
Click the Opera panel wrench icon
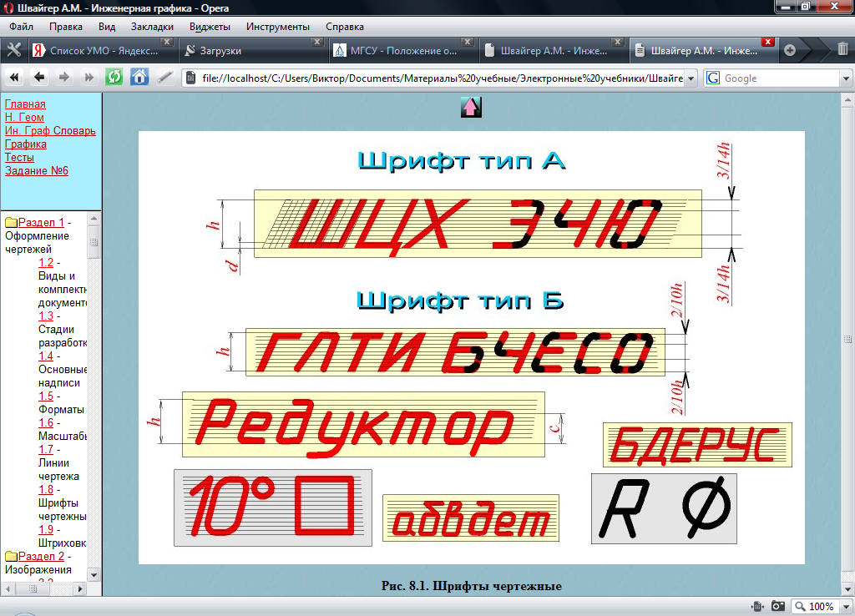pos(13,50)
